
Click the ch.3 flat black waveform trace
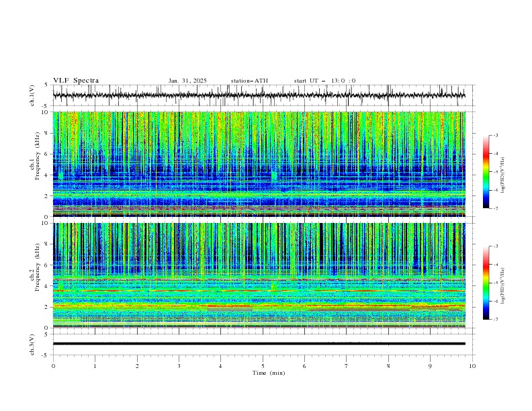coord(259,344)
